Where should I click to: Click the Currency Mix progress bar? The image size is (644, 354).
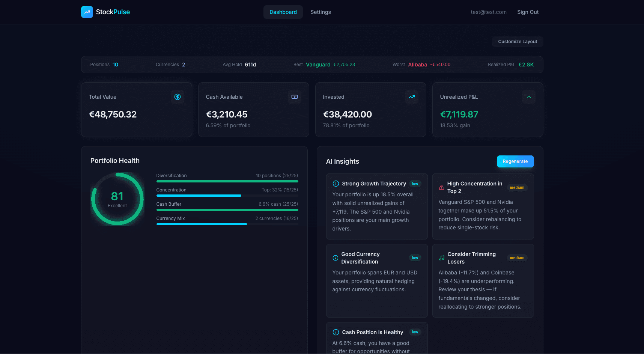(x=227, y=224)
